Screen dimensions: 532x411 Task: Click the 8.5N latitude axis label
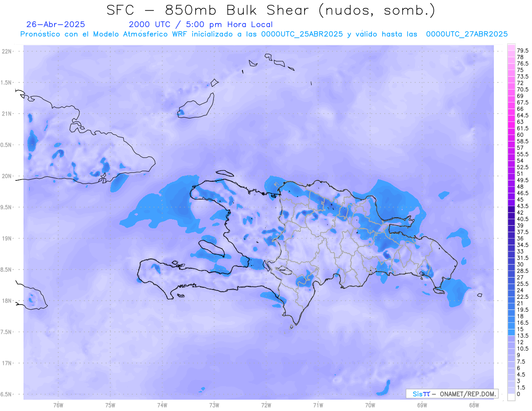(6, 270)
